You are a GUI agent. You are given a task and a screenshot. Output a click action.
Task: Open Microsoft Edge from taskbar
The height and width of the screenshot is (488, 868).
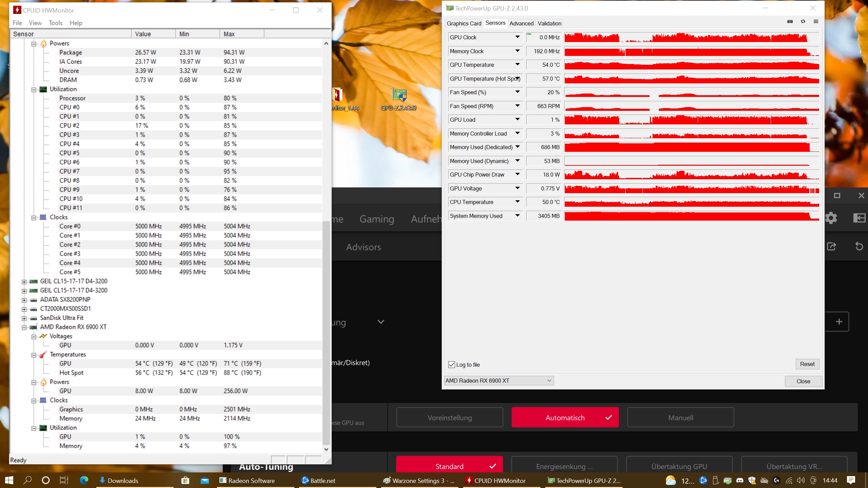click(84, 480)
